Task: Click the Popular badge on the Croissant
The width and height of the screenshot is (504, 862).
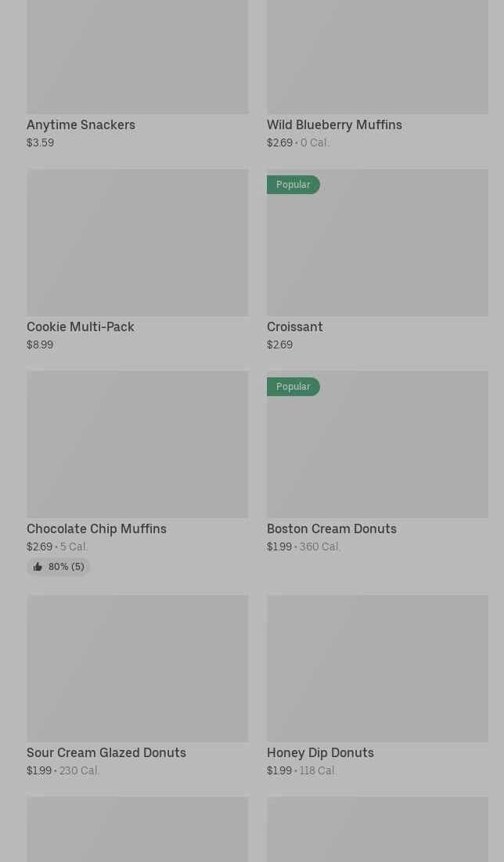Action: (x=293, y=185)
